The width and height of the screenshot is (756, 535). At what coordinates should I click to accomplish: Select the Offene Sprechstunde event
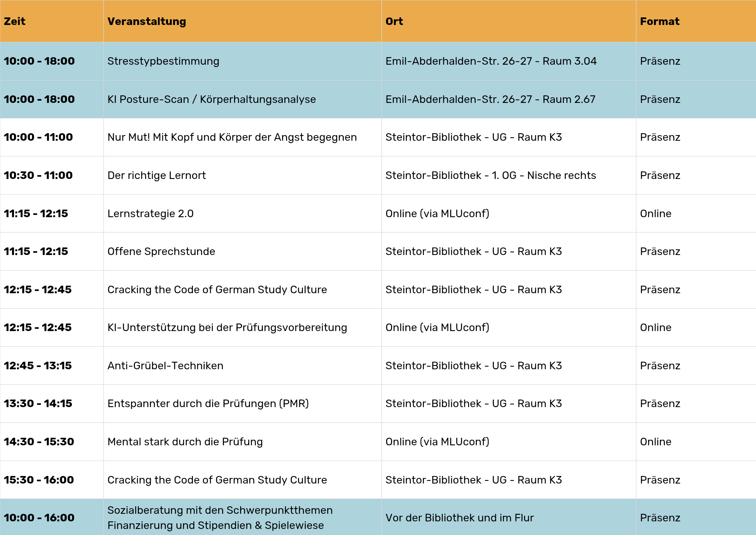coord(242,251)
